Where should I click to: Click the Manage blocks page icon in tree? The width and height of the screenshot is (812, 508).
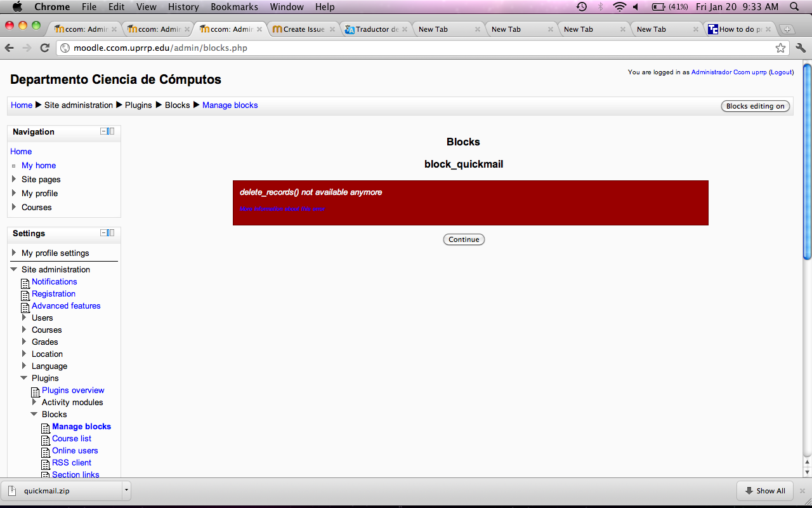click(x=46, y=428)
